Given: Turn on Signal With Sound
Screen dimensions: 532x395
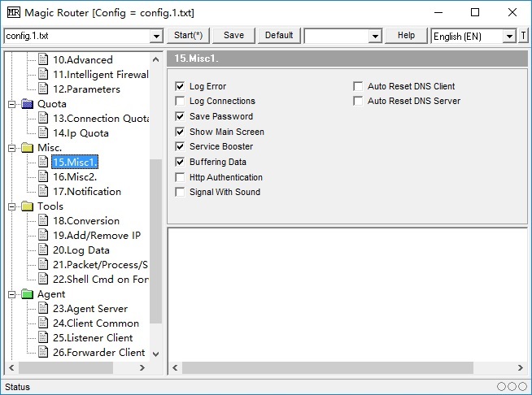Looking at the screenshot, I should (181, 193).
